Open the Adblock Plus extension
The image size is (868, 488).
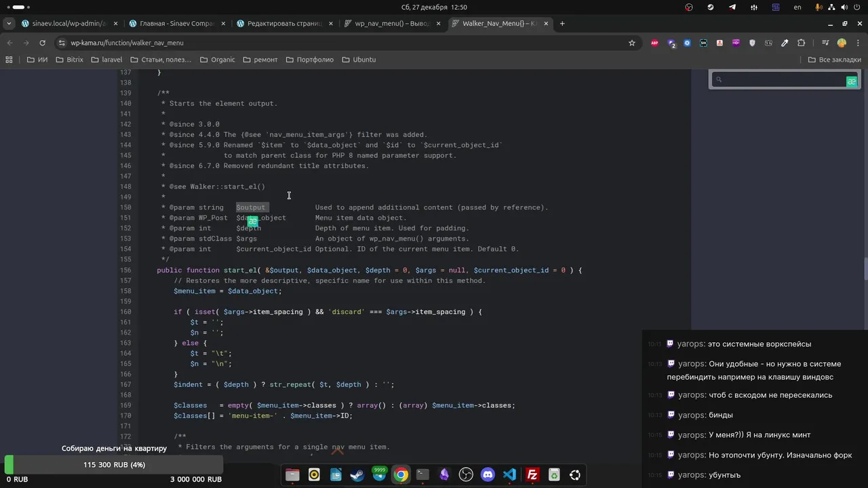[x=654, y=43]
